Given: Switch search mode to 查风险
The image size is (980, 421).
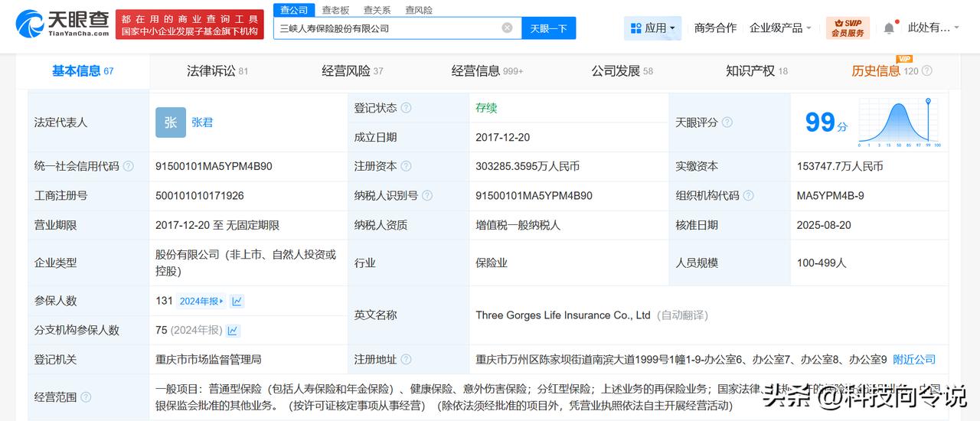Looking at the screenshot, I should (419, 10).
